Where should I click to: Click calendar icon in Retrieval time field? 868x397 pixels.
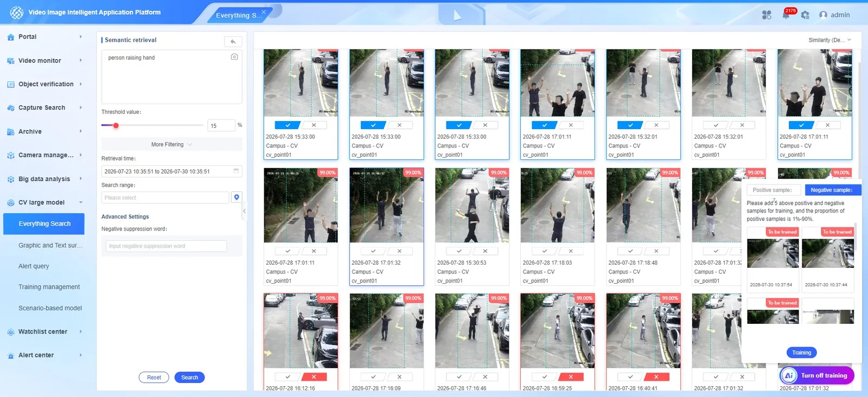pos(236,171)
